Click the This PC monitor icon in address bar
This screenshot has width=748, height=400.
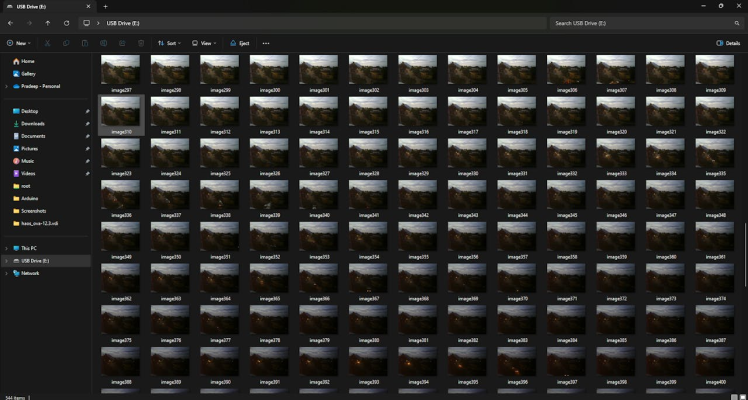pos(86,23)
